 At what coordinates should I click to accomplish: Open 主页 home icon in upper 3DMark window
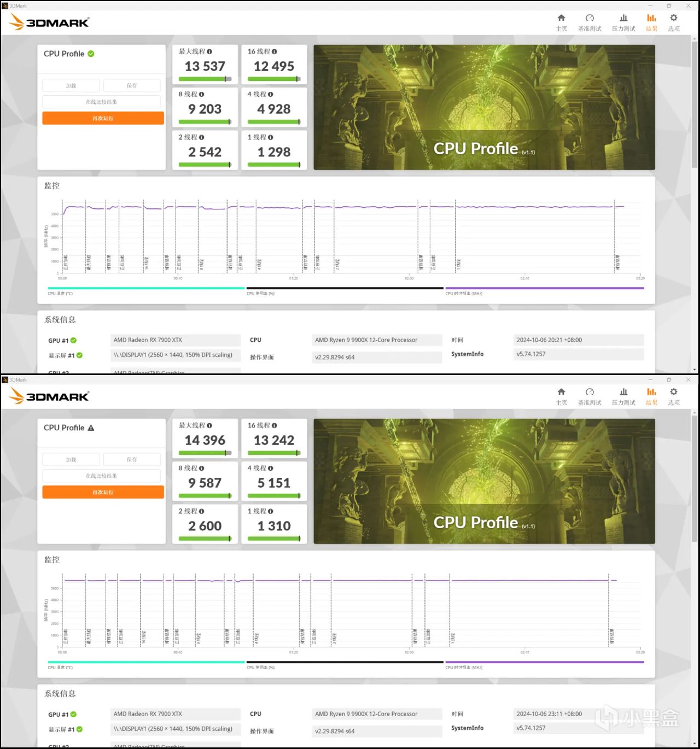(561, 18)
